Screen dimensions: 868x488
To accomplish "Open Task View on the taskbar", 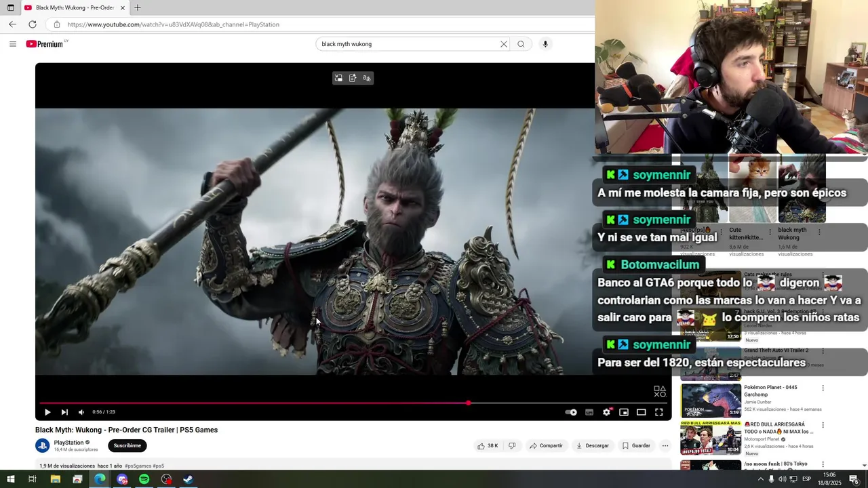I will click(33, 479).
